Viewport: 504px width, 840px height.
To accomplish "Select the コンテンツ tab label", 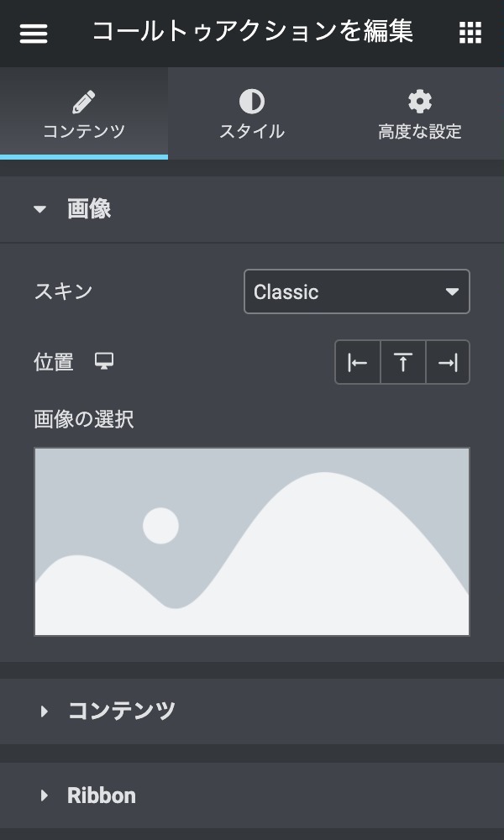I will point(83,132).
